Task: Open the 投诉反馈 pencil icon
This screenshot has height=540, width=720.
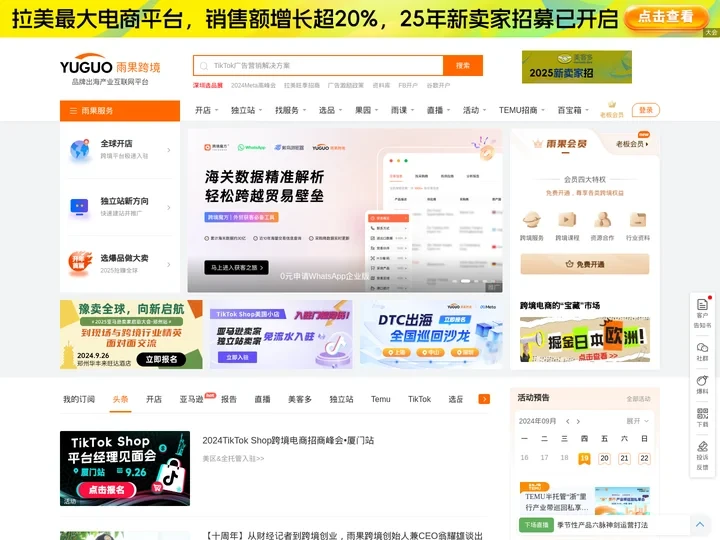Action: [702, 446]
